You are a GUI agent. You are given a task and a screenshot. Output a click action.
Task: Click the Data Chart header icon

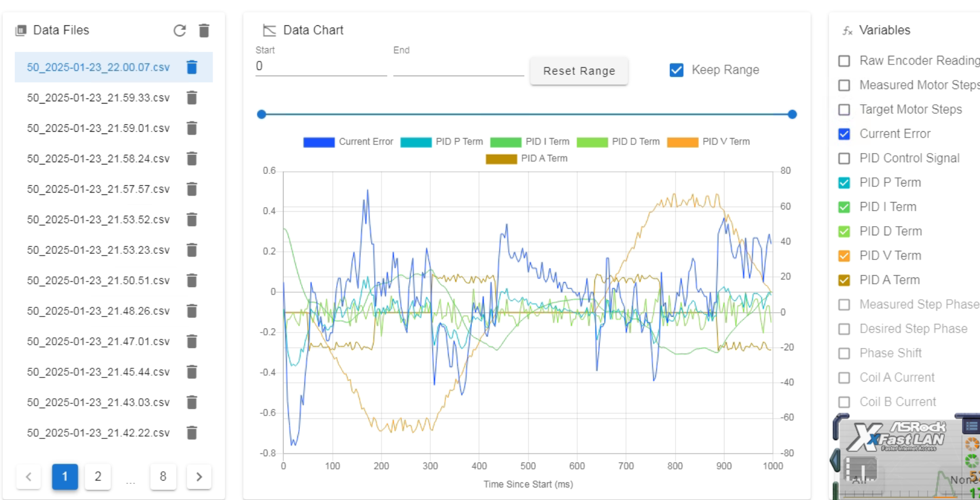269,30
